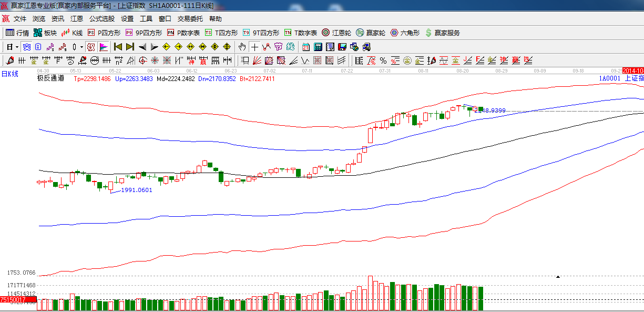The height and width of the screenshot is (312, 644).
Task: Click the percent sign drawing tool
Action: [x=383, y=61]
